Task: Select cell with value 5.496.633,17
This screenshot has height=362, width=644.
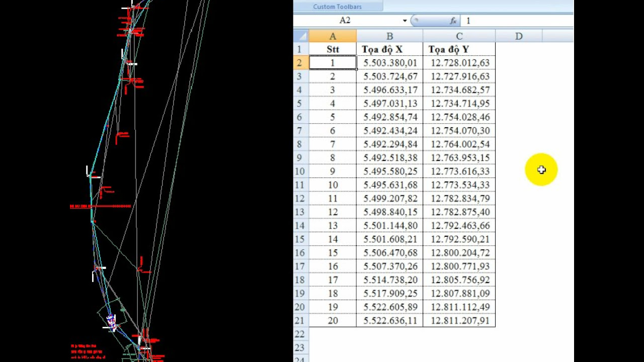Action: click(389, 90)
